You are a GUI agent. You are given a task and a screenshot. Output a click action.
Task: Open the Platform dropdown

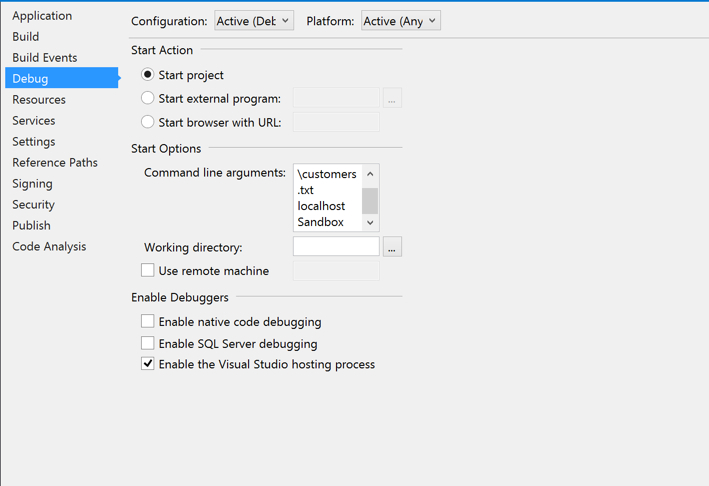pos(400,21)
